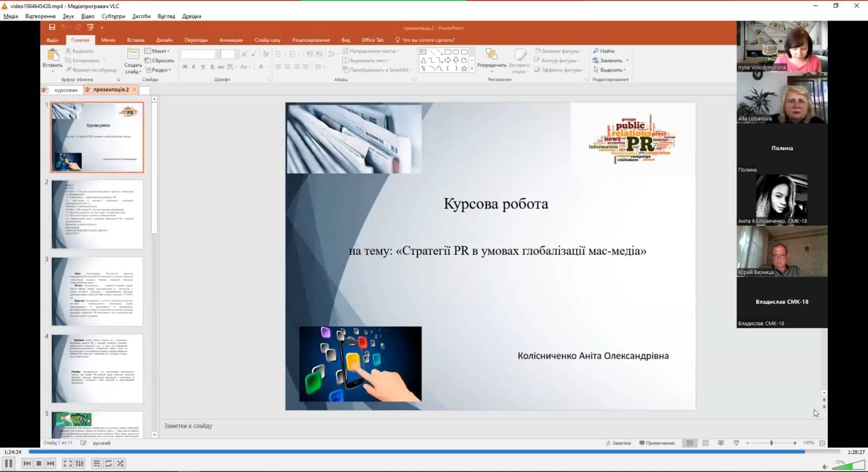Image resolution: width=868 pixels, height=472 pixels.
Task: Adjust the VLC volume slider
Action: click(850, 465)
